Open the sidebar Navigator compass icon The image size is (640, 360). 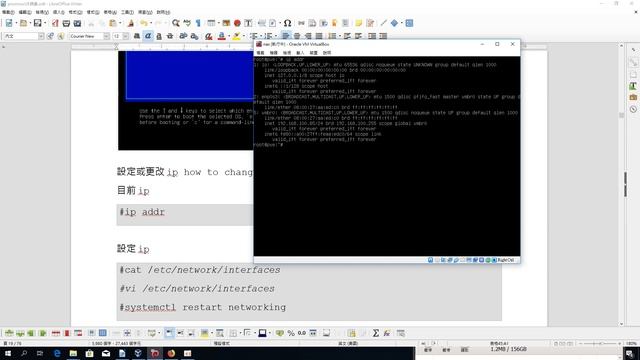633,109
